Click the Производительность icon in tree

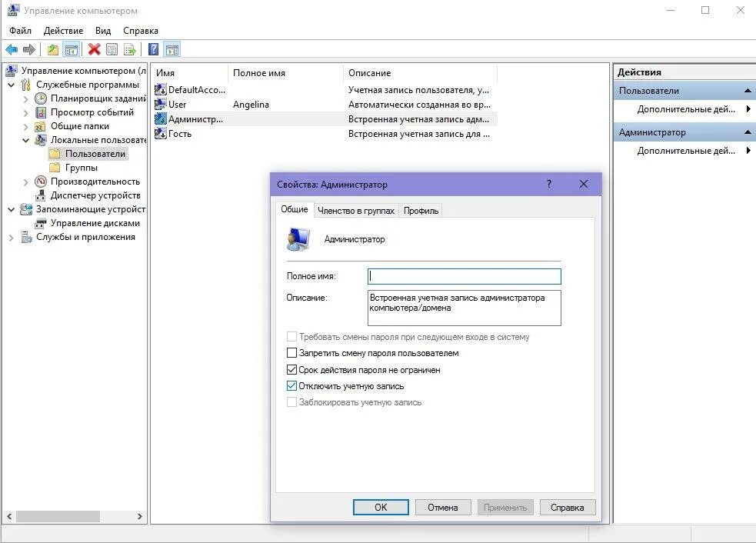pos(41,182)
